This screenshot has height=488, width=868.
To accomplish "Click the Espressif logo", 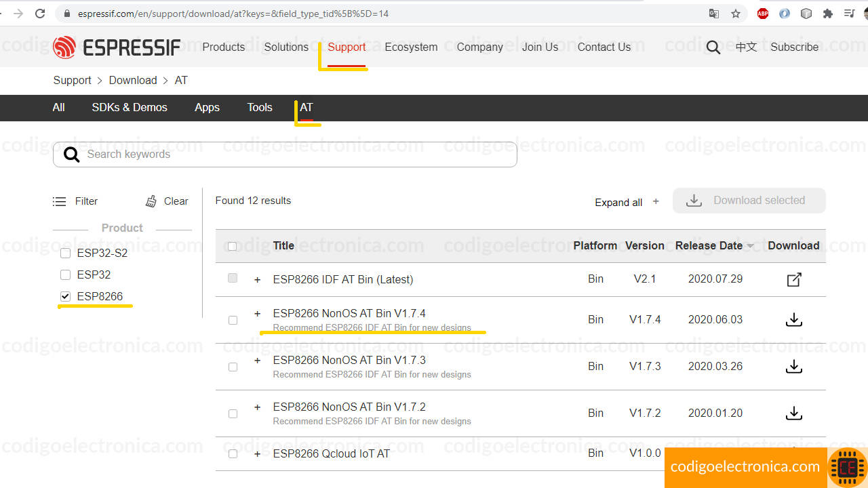I will (117, 47).
